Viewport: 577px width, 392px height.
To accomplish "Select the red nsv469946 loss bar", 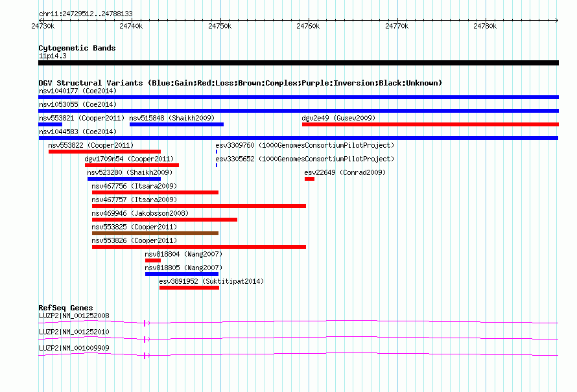I will pos(165,220).
